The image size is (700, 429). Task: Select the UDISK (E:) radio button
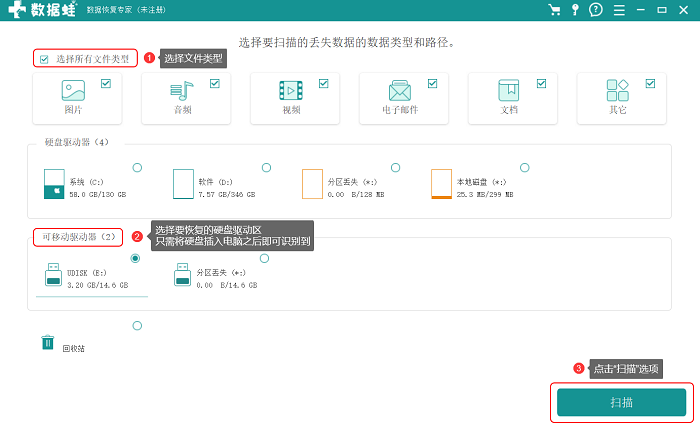(135, 258)
